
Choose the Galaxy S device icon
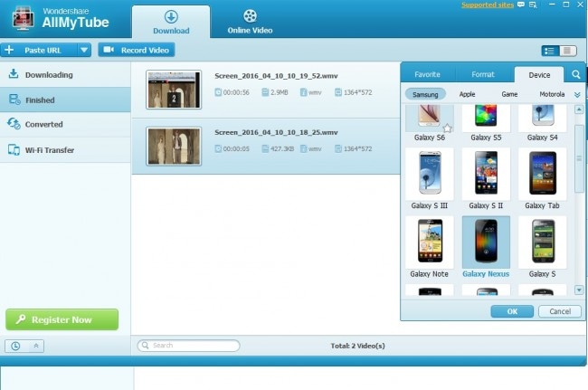pyautogui.click(x=543, y=241)
